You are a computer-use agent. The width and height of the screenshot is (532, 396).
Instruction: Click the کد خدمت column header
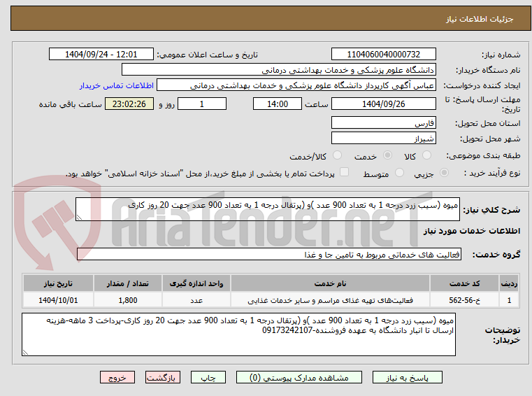coord(464,283)
